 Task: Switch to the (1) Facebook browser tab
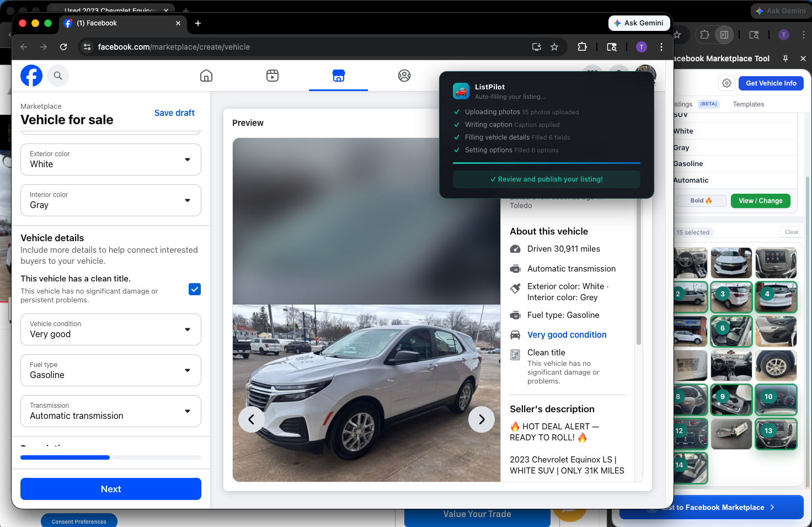[x=121, y=23]
